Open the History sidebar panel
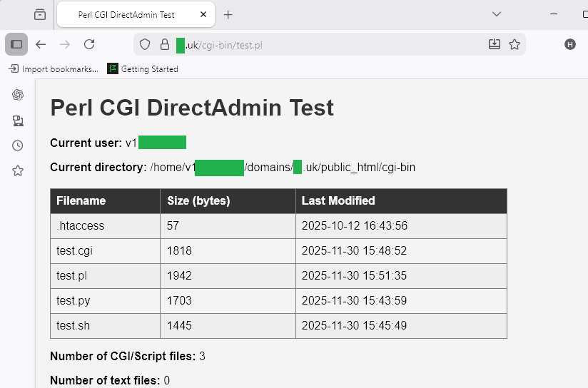 (x=18, y=145)
